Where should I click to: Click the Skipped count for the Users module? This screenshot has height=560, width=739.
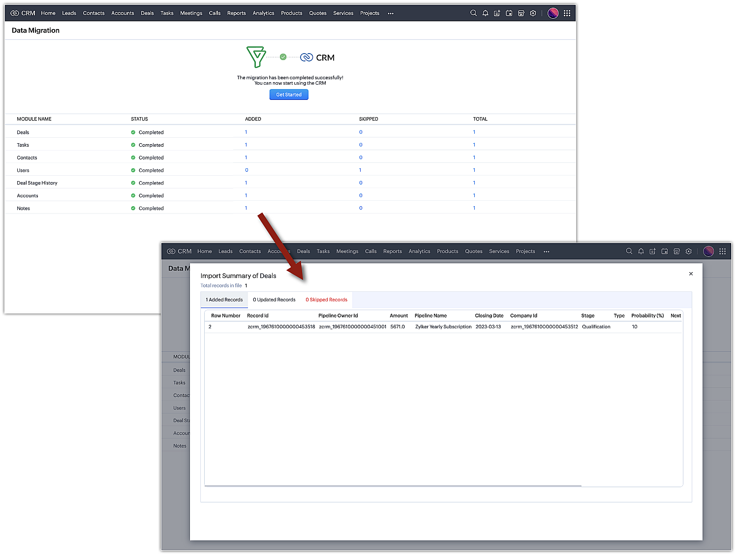click(360, 170)
